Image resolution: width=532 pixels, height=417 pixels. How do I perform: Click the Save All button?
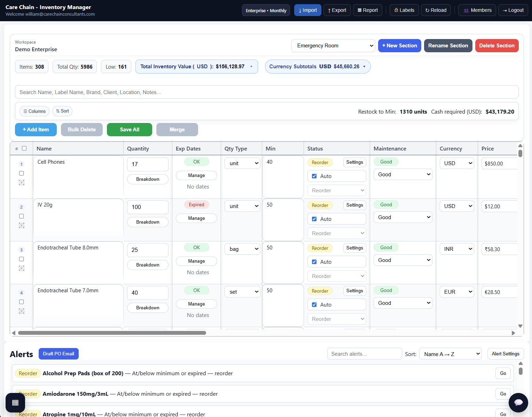(x=129, y=130)
